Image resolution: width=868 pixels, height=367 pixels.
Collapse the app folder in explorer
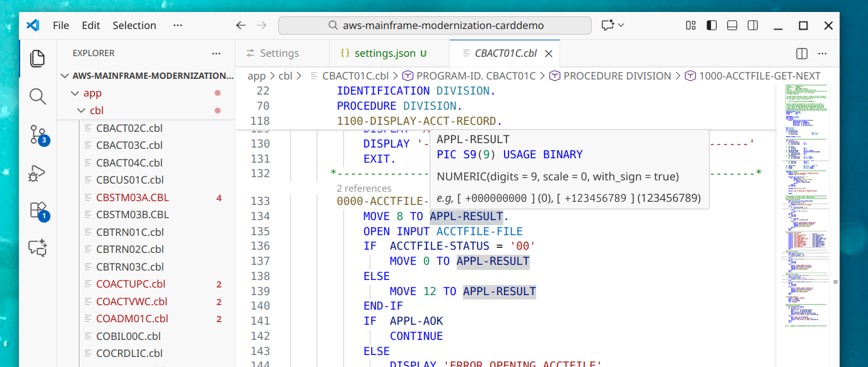(92, 93)
